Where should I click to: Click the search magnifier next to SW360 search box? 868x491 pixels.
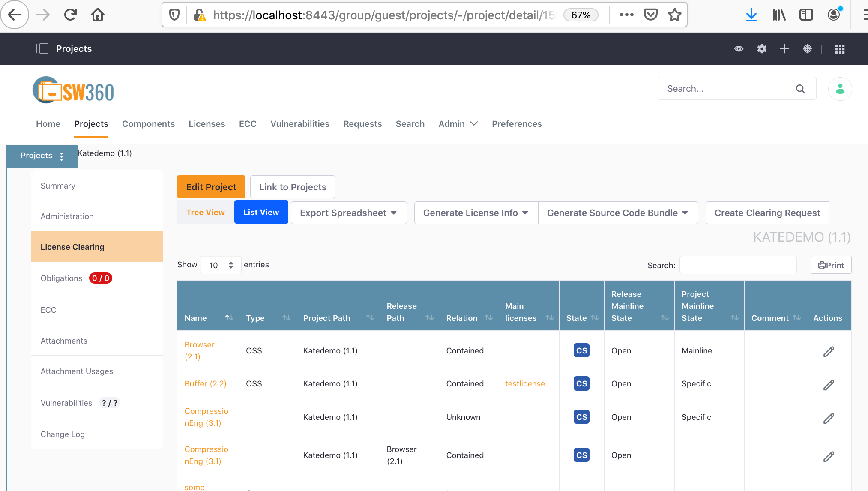(x=800, y=89)
